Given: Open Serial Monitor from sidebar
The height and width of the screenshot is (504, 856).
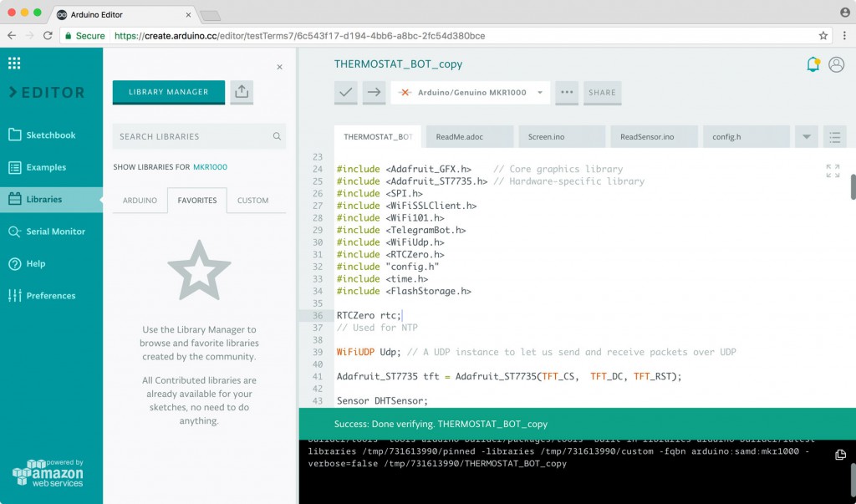Looking at the screenshot, I should point(55,232).
